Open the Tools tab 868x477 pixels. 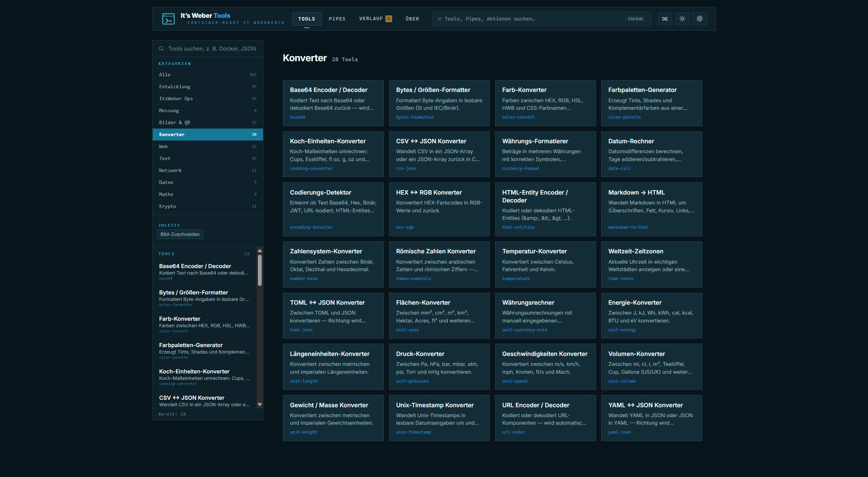click(306, 19)
